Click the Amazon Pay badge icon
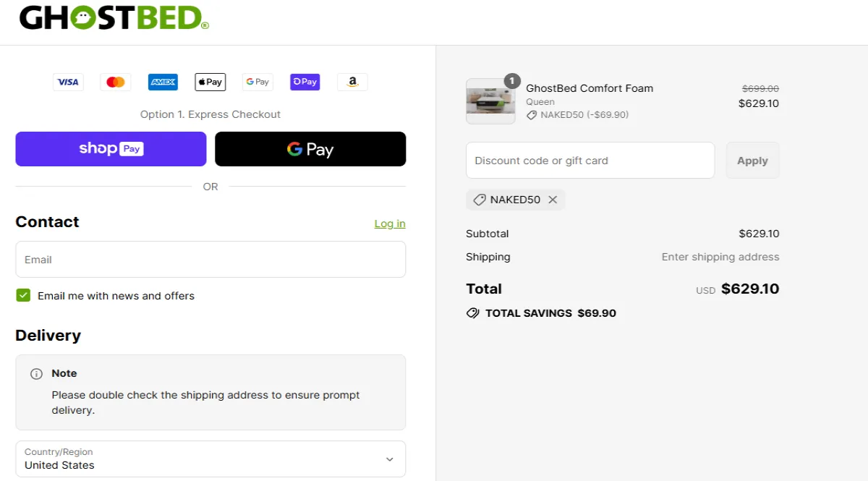Screen dimensions: 868x481 (352, 82)
